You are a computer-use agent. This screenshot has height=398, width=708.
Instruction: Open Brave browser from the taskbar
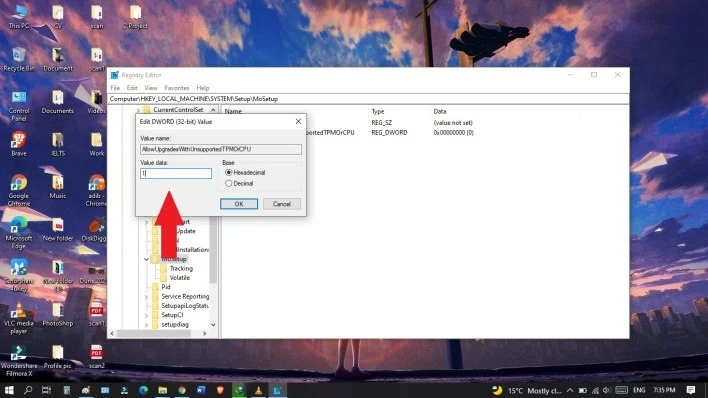[x=220, y=390]
